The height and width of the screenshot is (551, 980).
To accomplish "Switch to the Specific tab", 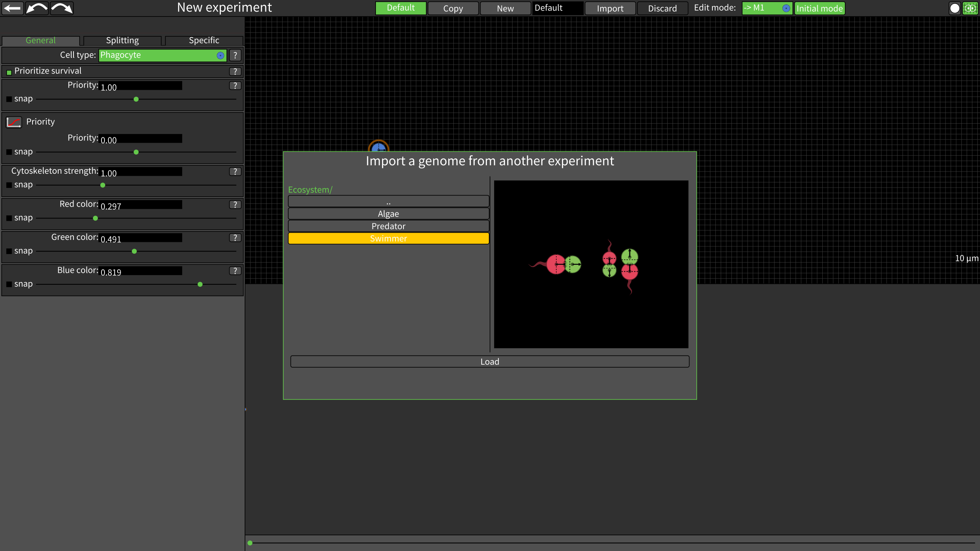I will tap(204, 41).
